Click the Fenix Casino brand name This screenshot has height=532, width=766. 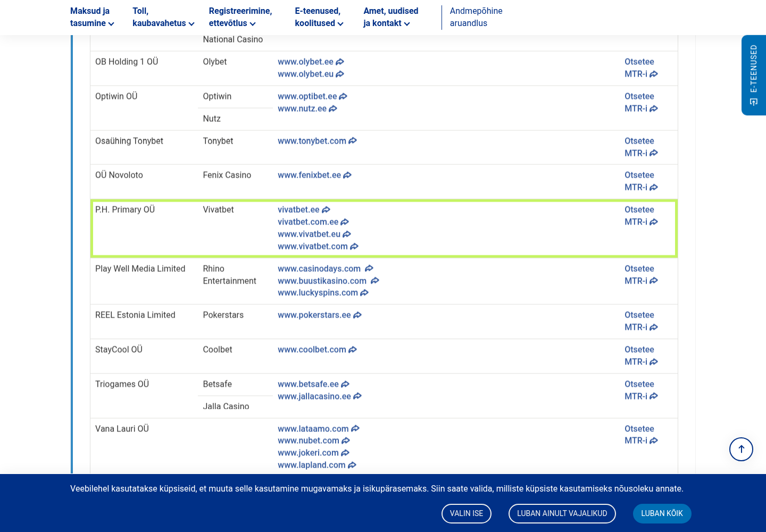click(227, 175)
